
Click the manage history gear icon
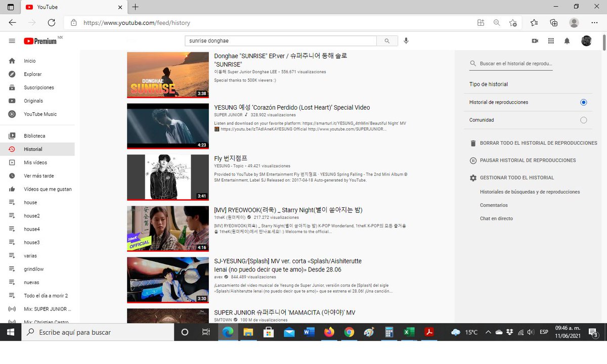tap(473, 178)
